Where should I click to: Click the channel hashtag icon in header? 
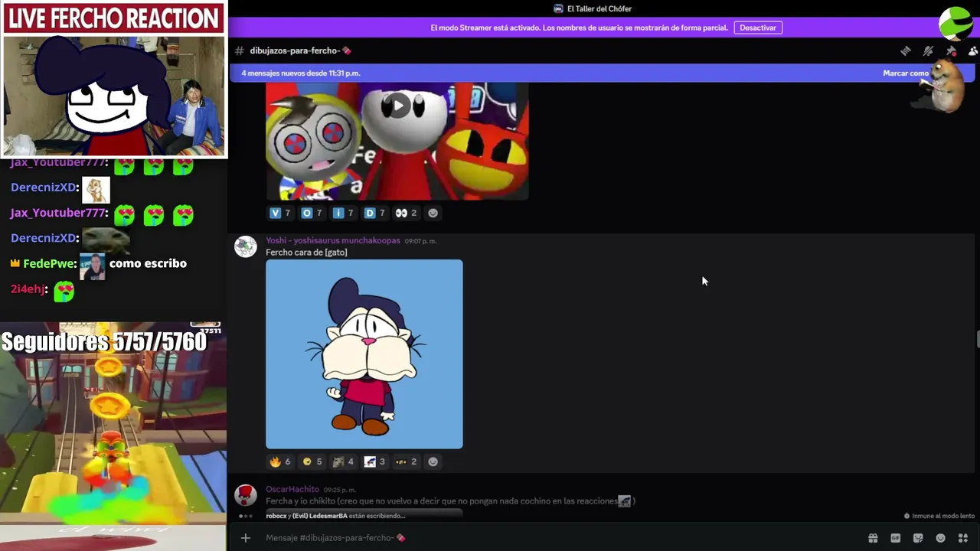point(239,51)
